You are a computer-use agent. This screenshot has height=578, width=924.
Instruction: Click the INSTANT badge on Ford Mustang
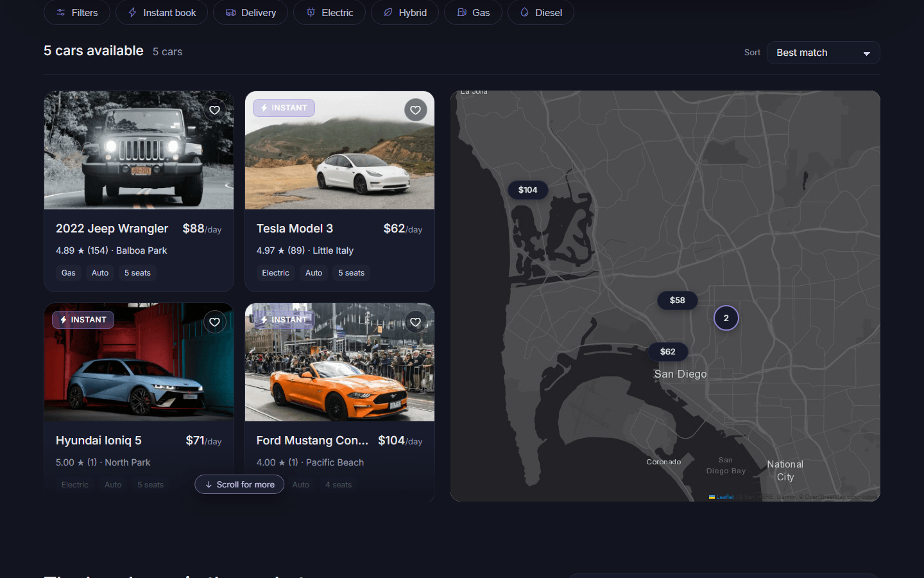(x=284, y=320)
